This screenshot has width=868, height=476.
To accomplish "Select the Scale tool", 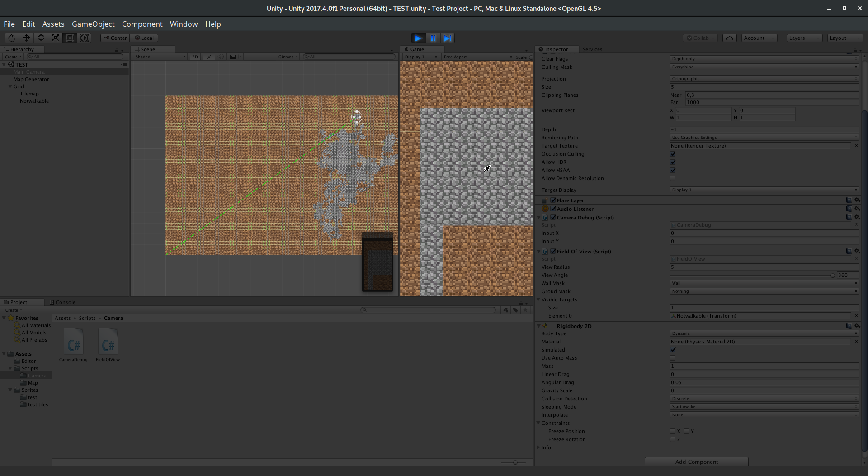I will tap(55, 38).
